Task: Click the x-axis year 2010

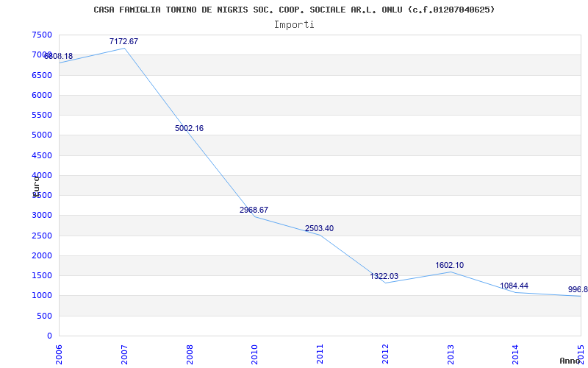Action: (x=254, y=355)
